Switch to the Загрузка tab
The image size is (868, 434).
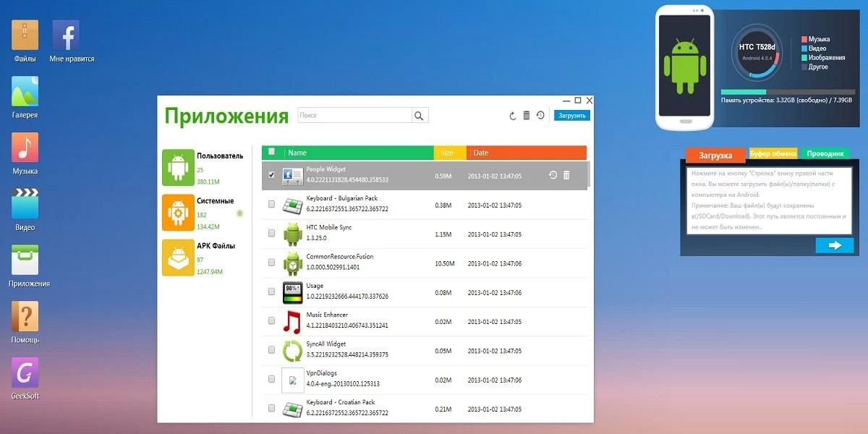point(715,155)
